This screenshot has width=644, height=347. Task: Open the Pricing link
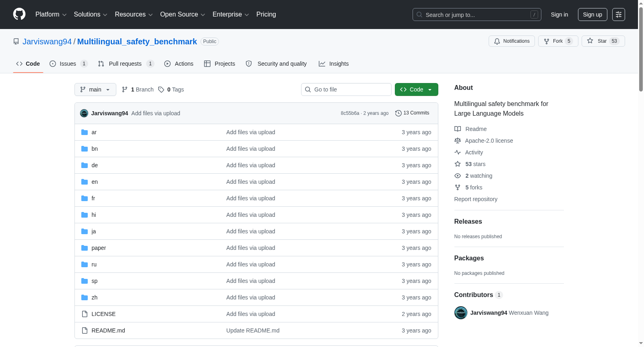(x=266, y=15)
